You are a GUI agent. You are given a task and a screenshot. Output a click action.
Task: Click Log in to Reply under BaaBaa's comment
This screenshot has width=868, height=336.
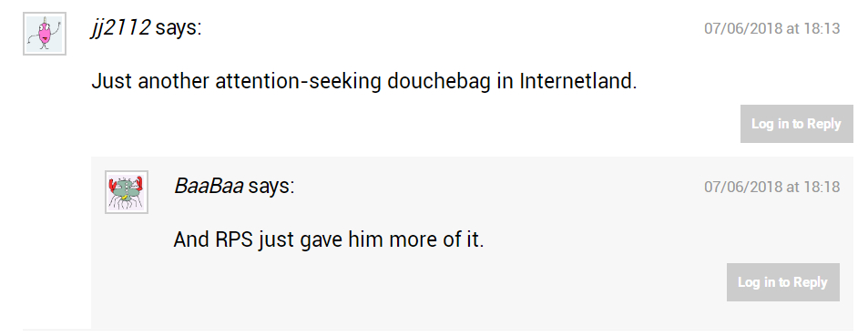tap(782, 282)
